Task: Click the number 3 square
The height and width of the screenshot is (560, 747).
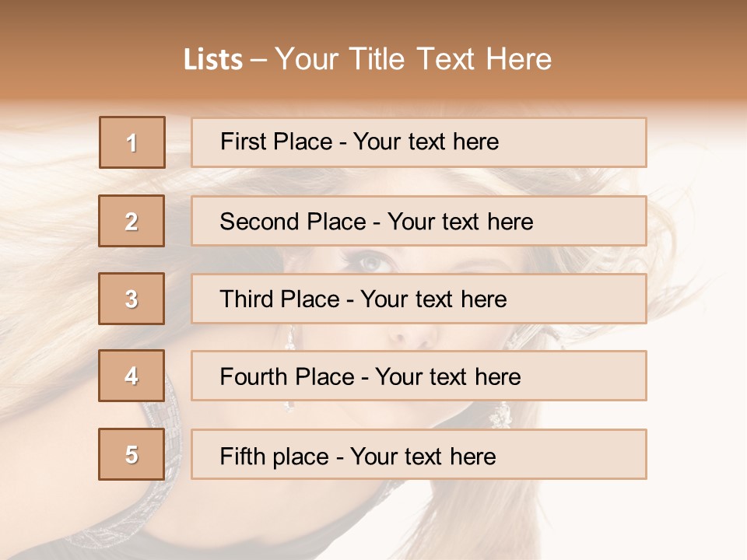Action: click(132, 299)
